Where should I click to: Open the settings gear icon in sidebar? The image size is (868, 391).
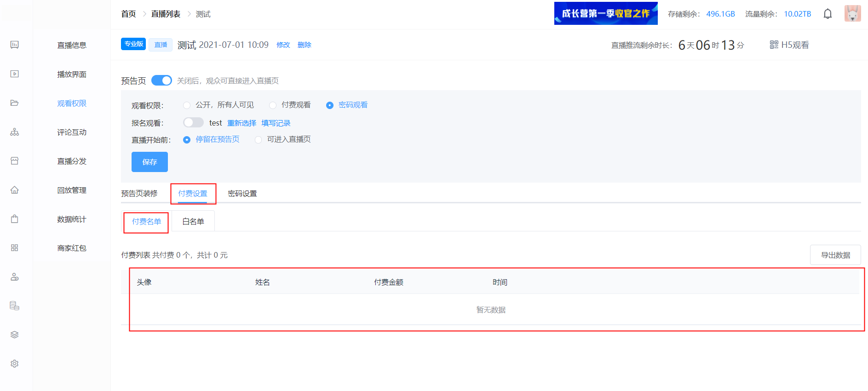[x=15, y=363]
